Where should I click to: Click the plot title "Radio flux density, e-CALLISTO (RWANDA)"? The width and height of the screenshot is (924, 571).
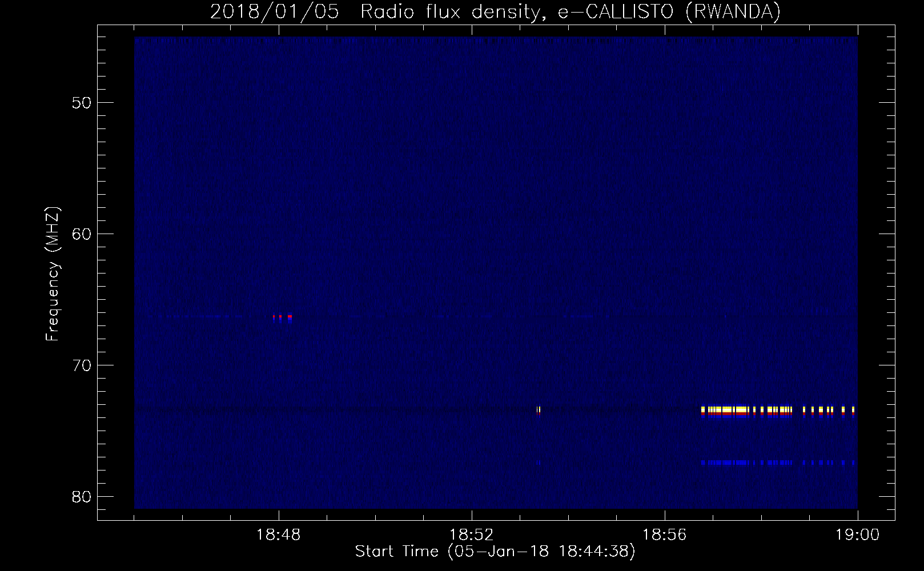coord(571,11)
